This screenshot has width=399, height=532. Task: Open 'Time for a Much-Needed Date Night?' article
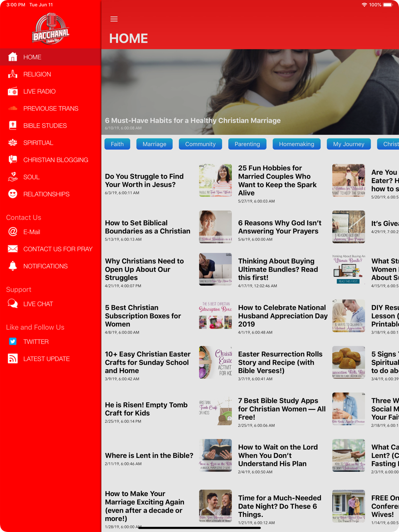coord(280,506)
